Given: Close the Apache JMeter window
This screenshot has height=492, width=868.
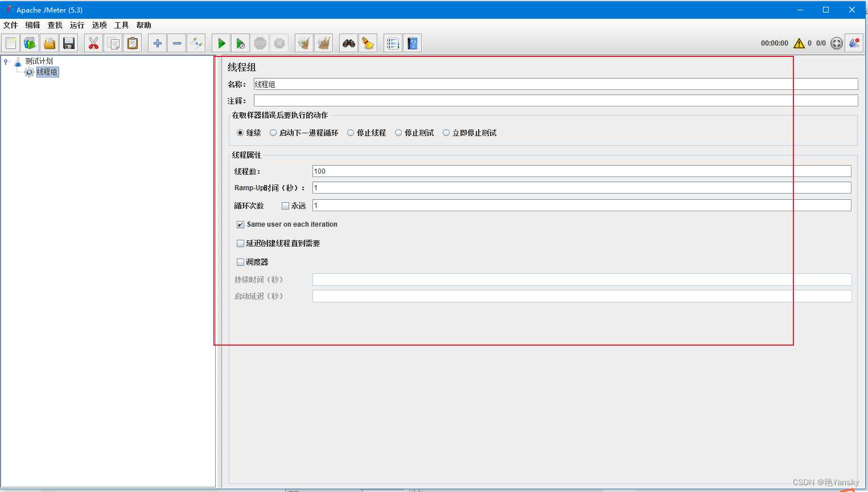Looking at the screenshot, I should pos(852,10).
